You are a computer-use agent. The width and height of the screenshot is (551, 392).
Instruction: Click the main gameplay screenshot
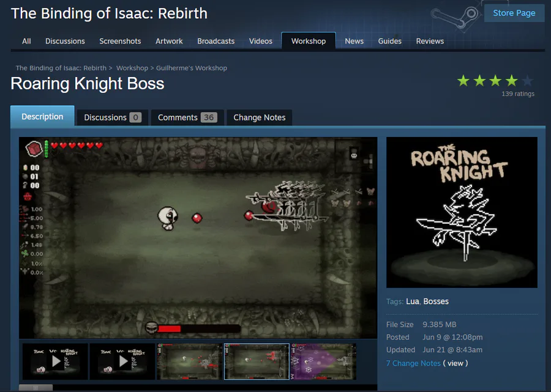point(198,238)
